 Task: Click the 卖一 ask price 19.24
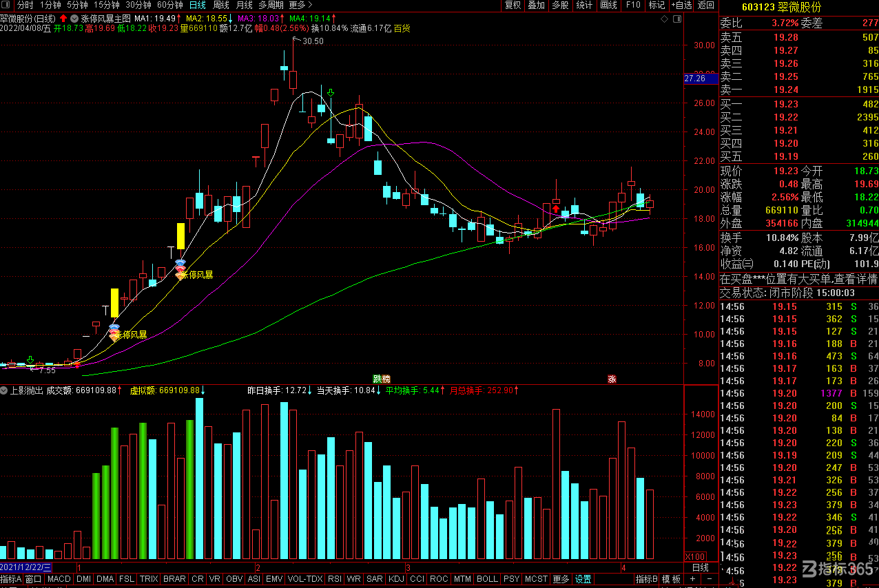pos(786,90)
